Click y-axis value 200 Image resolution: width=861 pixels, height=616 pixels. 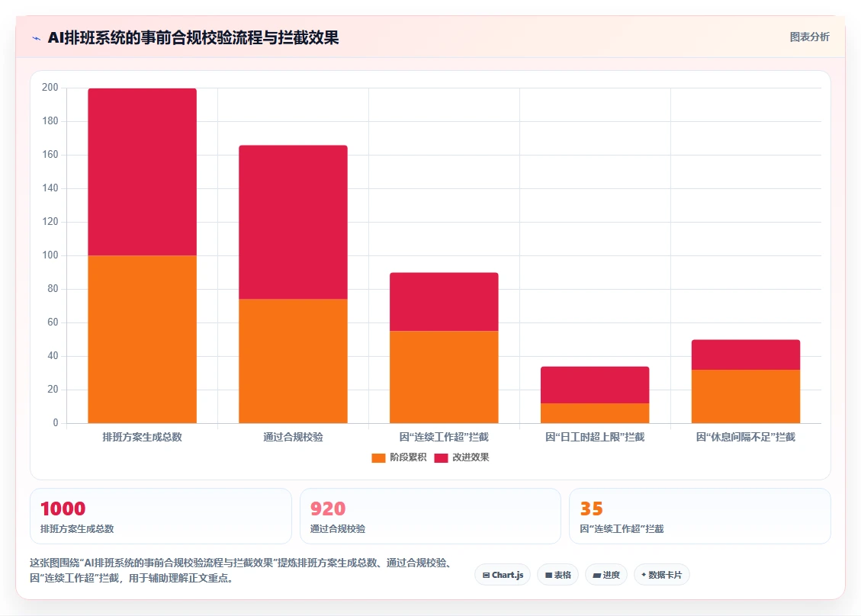(x=50, y=88)
